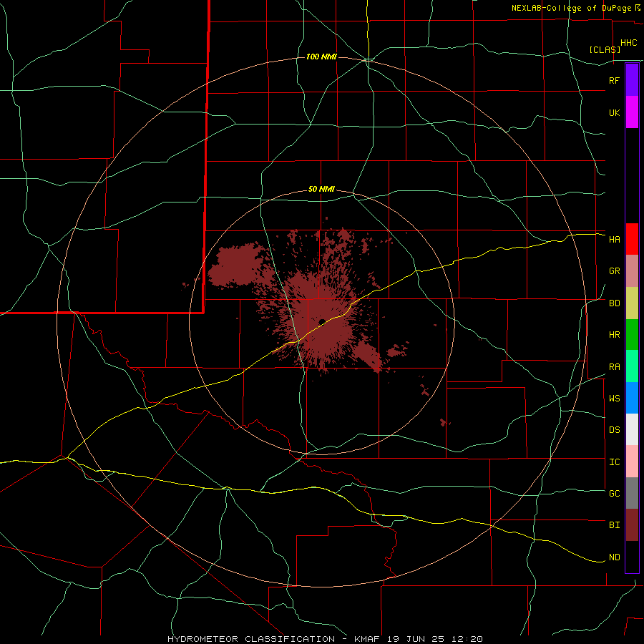Select the light pink IC legend swatch
The height and width of the screenshot is (644, 644).
pyautogui.click(x=632, y=462)
